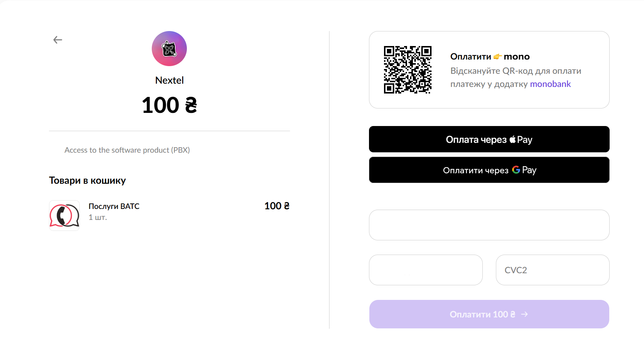
Task: Click the back arrow icon
Action: coord(58,40)
